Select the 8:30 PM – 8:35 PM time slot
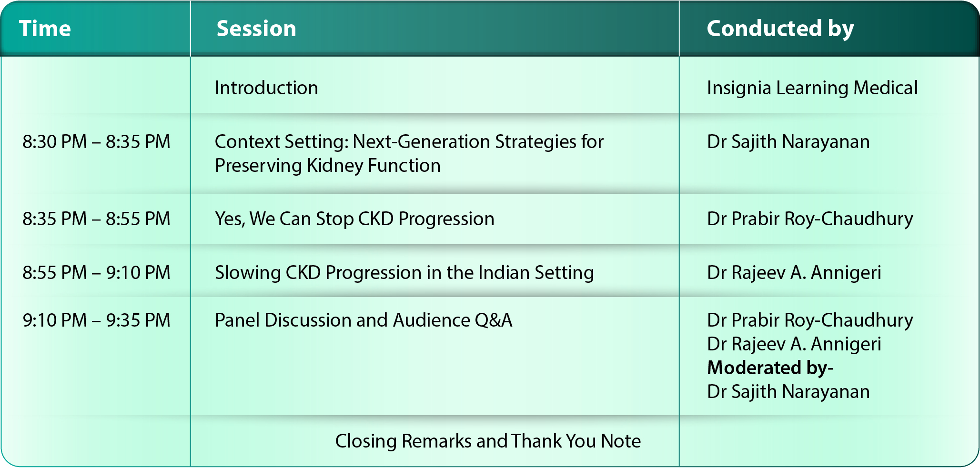The width and height of the screenshot is (980, 468). point(96,142)
